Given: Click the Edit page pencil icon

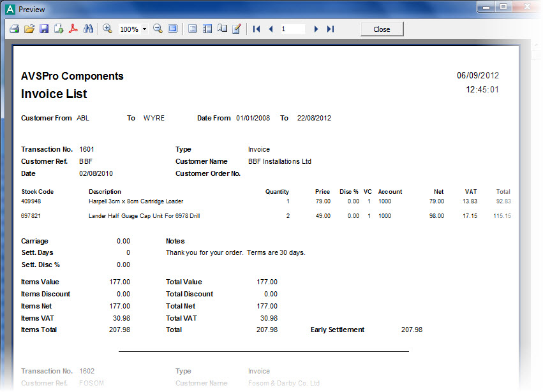Looking at the screenshot, I should tap(237, 29).
